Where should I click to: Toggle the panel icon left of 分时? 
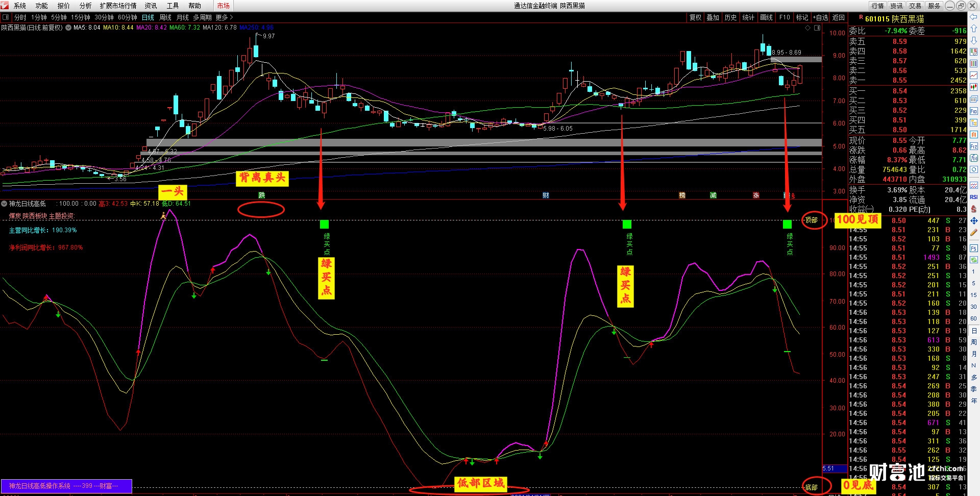6,17
